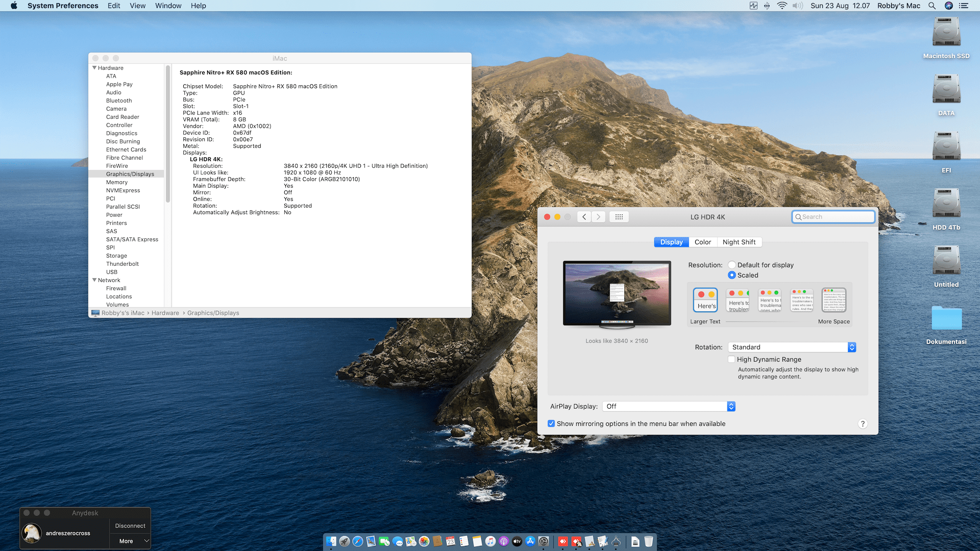Select Memory in the hardware sidebar
The height and width of the screenshot is (551, 980).
point(117,182)
